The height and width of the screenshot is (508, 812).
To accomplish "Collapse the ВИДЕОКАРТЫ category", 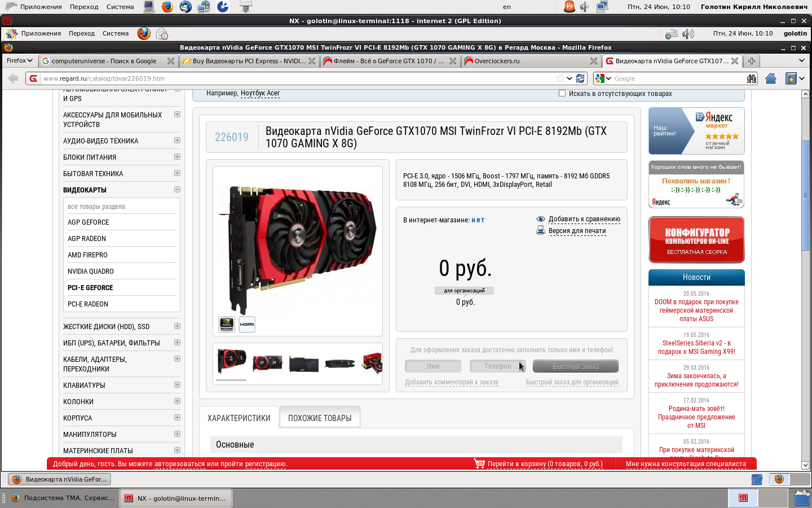I will 177,190.
